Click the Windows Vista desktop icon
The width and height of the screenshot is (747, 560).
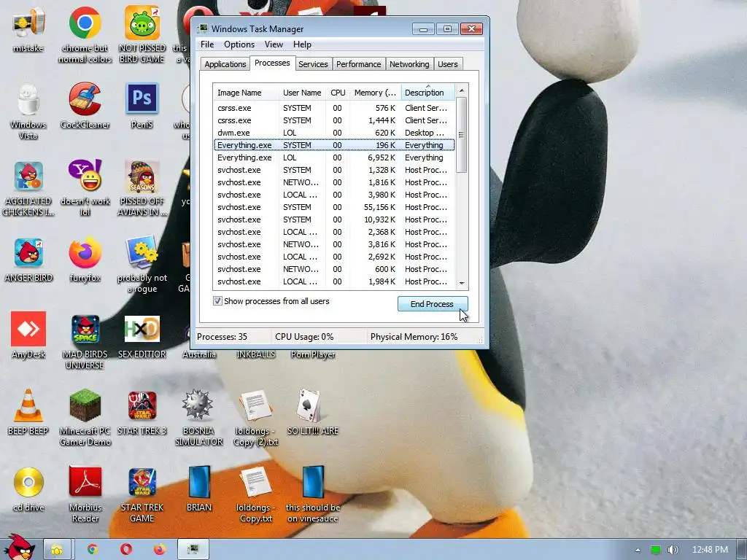click(x=28, y=111)
